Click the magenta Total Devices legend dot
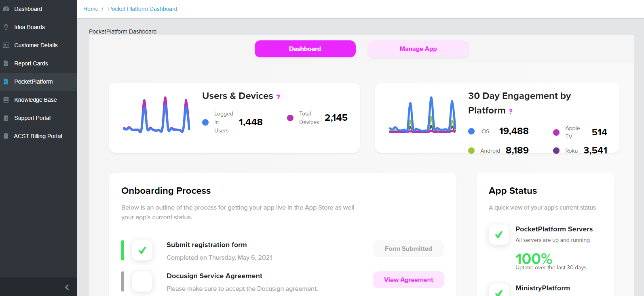The height and width of the screenshot is (296, 644). tap(290, 118)
